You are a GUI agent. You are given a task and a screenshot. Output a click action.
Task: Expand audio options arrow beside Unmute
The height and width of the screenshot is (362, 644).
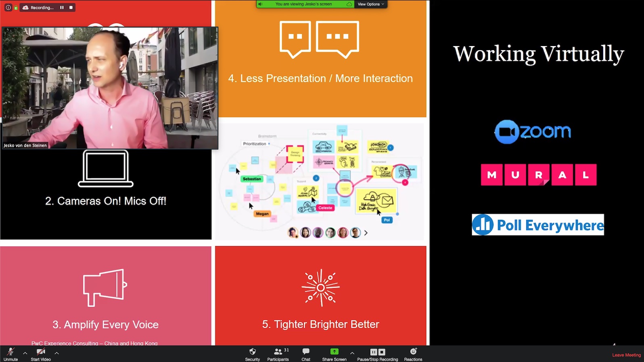(x=25, y=353)
